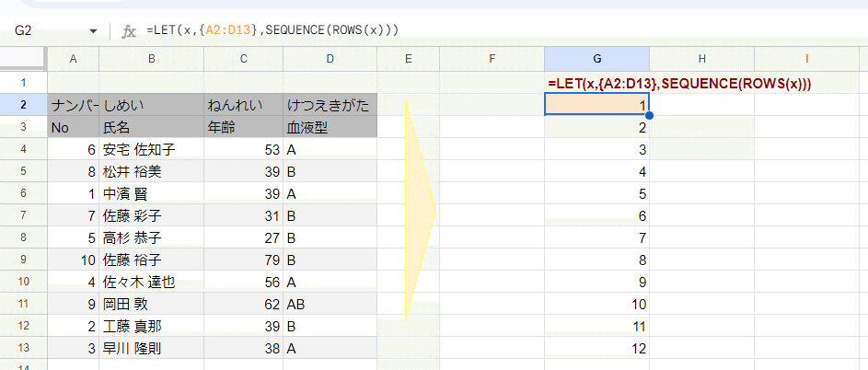This screenshot has width=868, height=370.
Task: Select row 3 header
Action: [23, 127]
